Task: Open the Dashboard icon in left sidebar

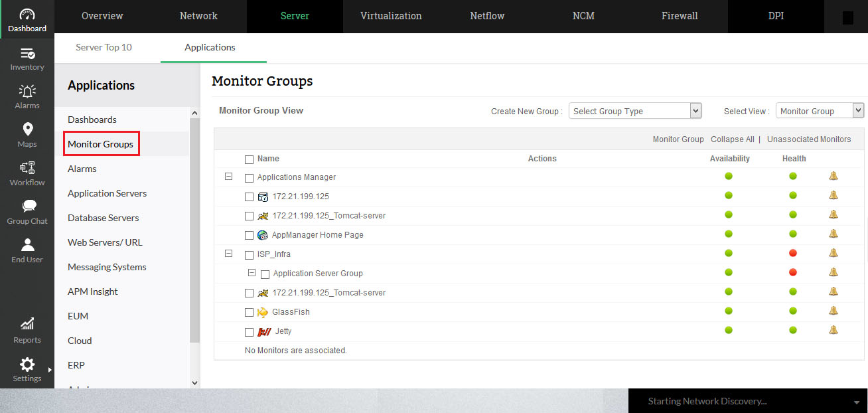Action: tap(27, 15)
